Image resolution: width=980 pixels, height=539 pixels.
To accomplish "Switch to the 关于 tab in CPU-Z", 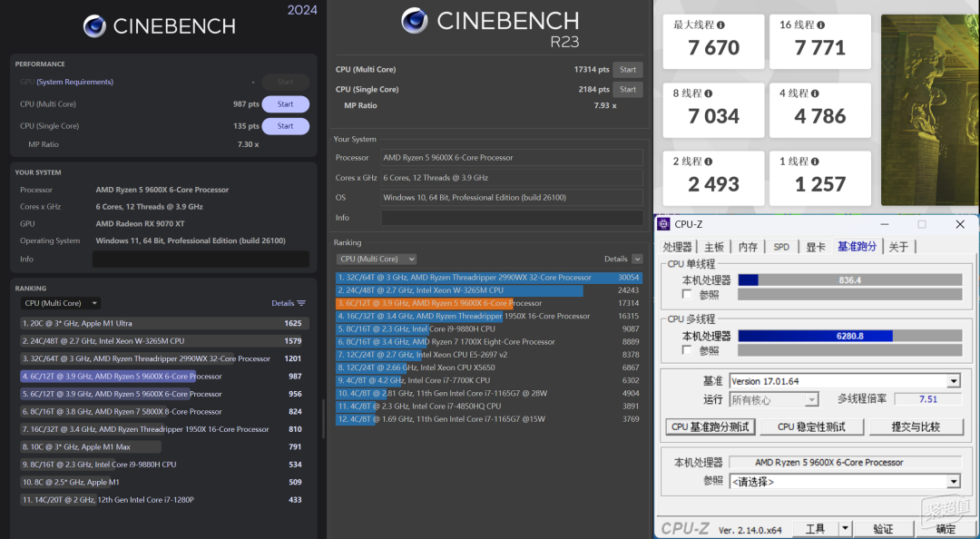I will (898, 247).
